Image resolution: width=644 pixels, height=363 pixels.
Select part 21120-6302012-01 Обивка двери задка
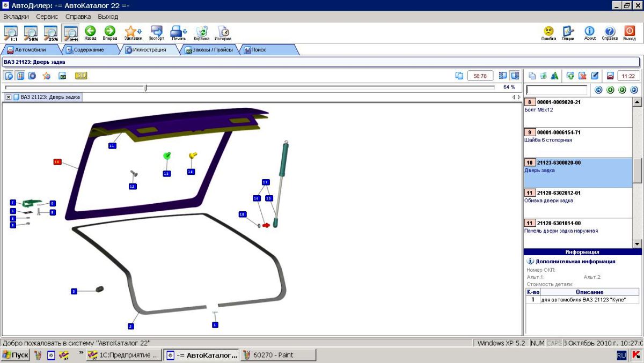click(578, 203)
